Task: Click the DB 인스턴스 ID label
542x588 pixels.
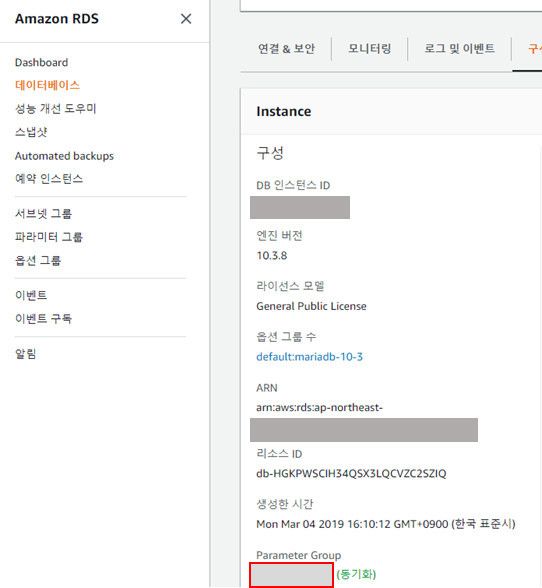Action: (x=293, y=185)
